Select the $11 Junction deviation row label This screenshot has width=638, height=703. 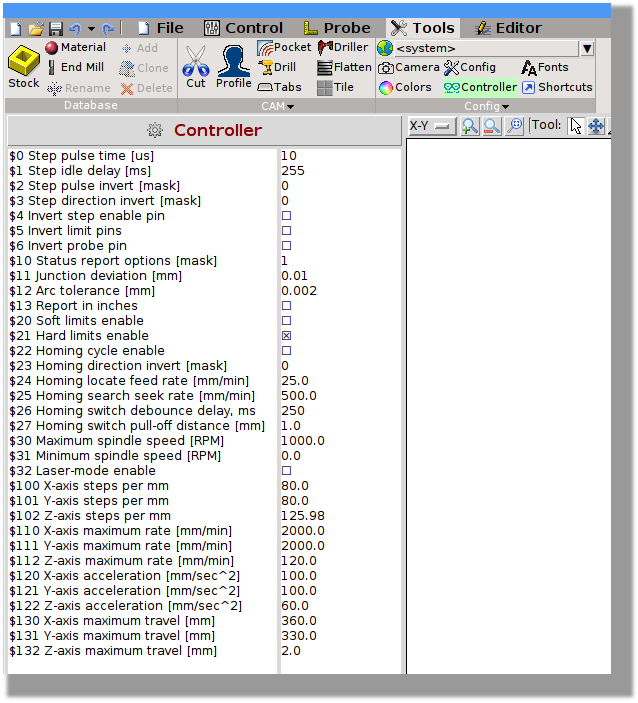coord(95,276)
